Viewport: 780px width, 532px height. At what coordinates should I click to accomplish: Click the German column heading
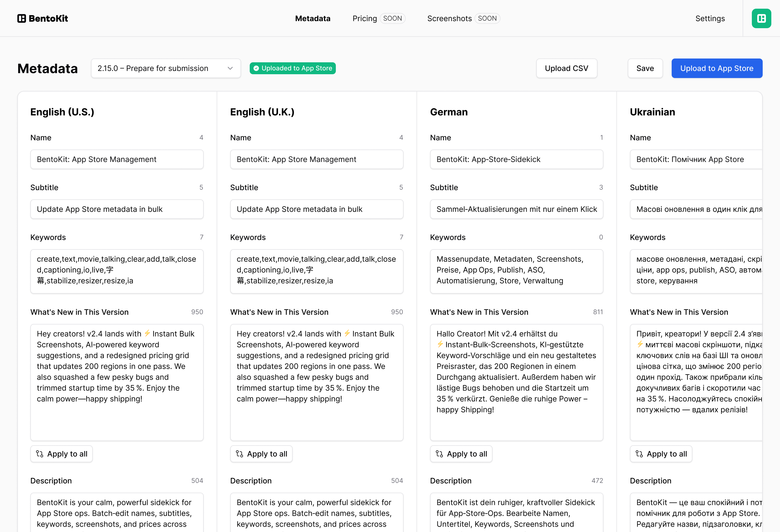pyautogui.click(x=449, y=112)
